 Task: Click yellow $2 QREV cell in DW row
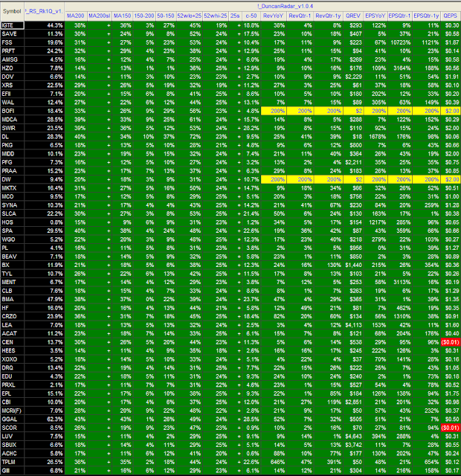(x=353, y=179)
